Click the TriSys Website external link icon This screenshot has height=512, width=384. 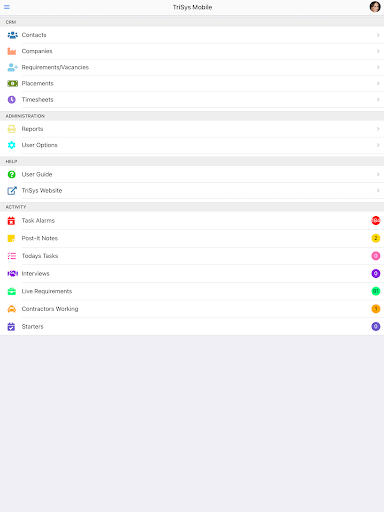coord(12,190)
